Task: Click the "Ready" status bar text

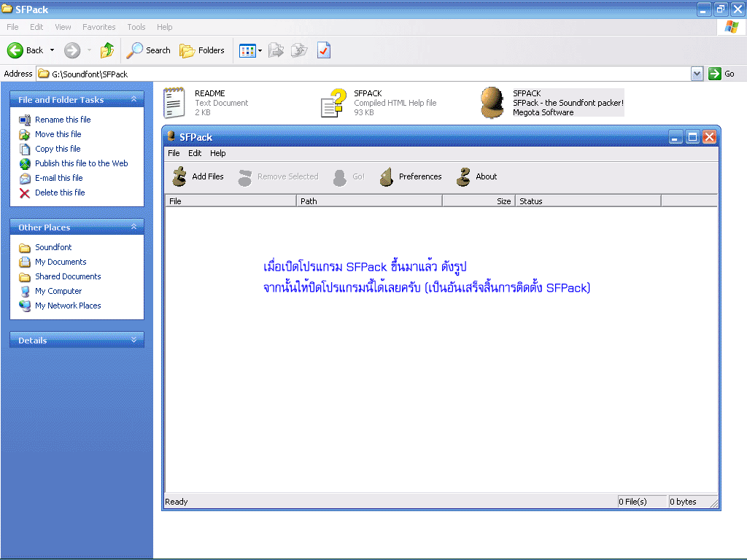Action: (177, 502)
